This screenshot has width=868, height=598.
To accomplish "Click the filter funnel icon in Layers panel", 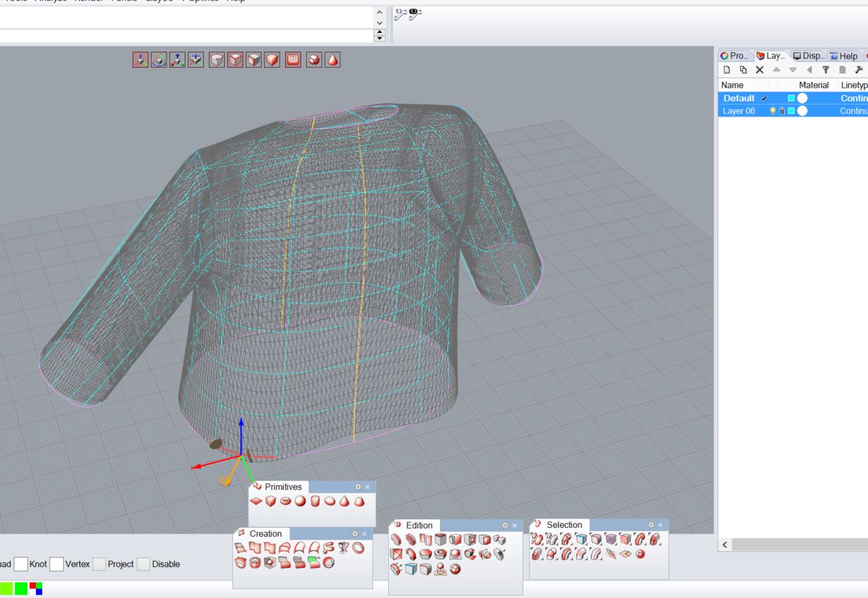I will [x=825, y=70].
